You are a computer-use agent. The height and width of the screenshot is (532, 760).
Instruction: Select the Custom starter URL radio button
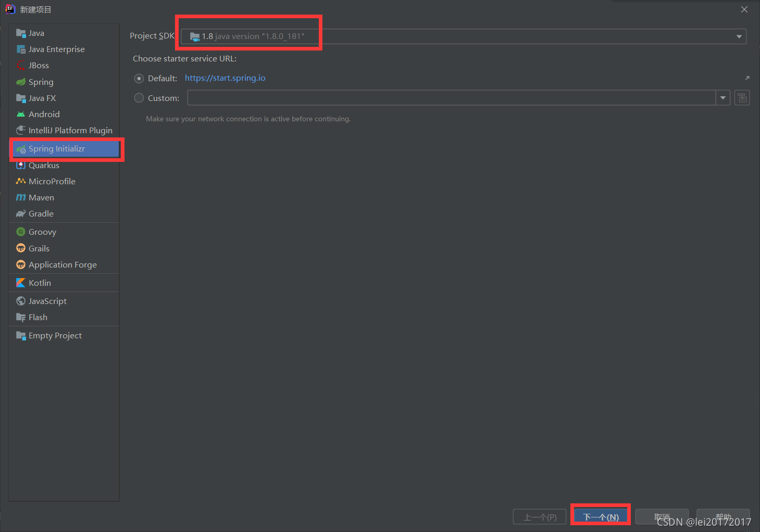pyautogui.click(x=139, y=98)
